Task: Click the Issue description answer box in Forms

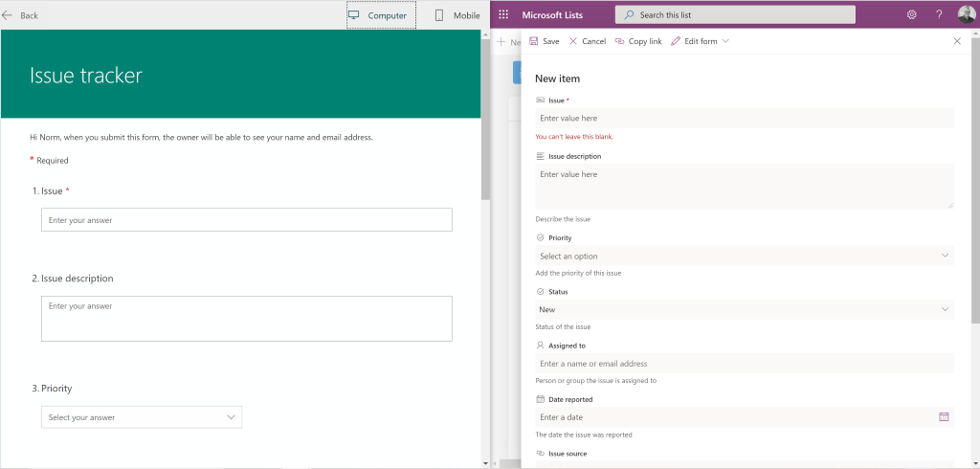Action: click(246, 319)
